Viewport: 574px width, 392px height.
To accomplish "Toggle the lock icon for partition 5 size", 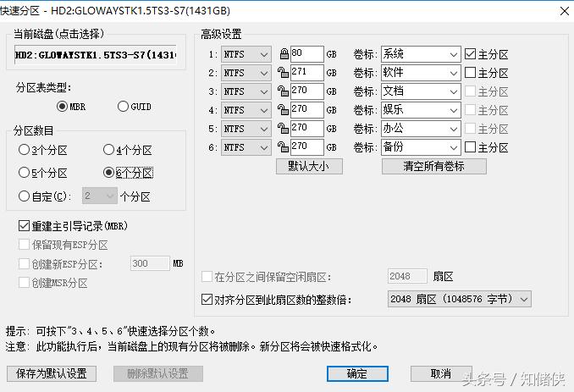I will click(x=283, y=129).
